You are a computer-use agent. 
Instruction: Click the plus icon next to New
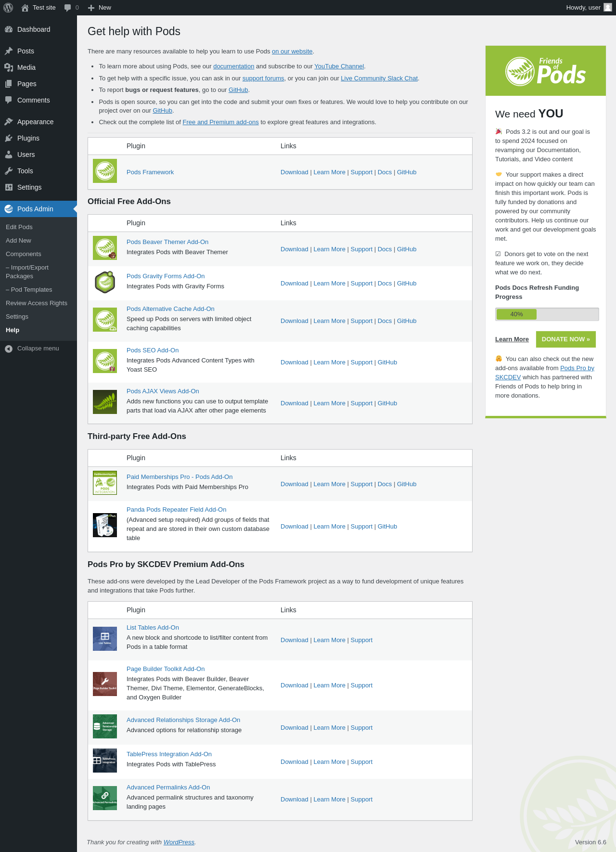click(x=91, y=8)
